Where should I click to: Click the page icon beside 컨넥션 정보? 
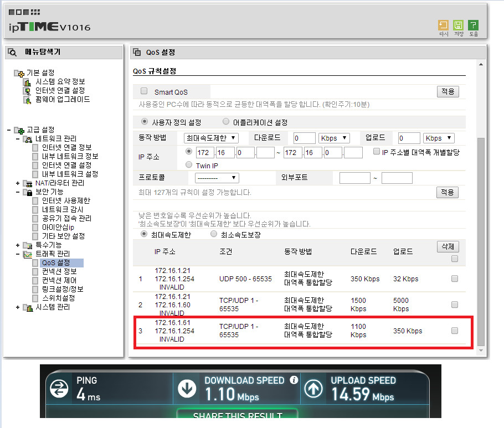point(35,272)
